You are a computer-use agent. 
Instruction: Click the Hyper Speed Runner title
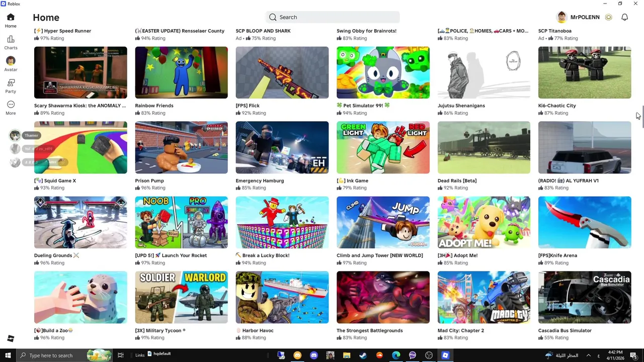click(62, 31)
